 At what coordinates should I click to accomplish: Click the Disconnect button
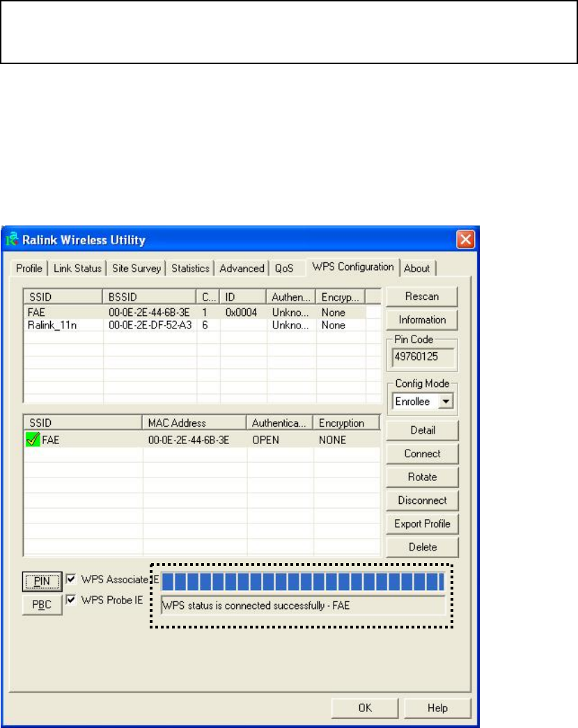(x=422, y=500)
